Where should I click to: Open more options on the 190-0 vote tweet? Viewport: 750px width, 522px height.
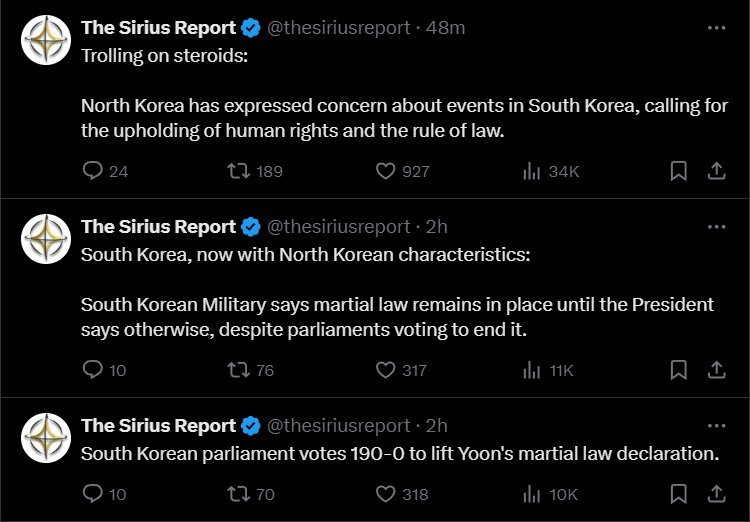coord(717,426)
